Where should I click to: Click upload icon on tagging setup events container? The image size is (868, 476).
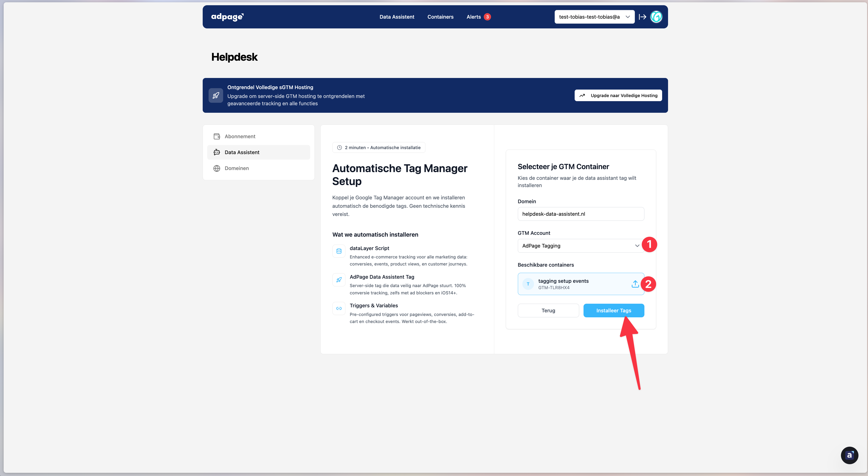pos(635,284)
